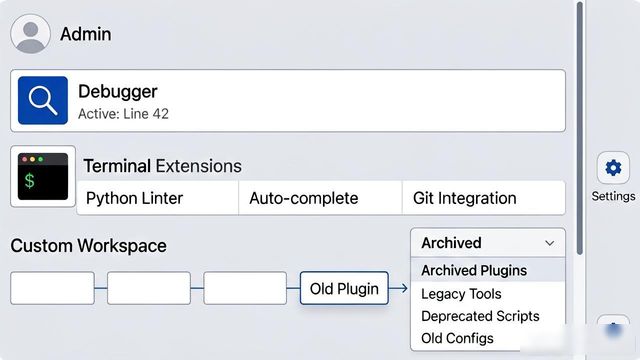Open the Archived combo box

[488, 243]
